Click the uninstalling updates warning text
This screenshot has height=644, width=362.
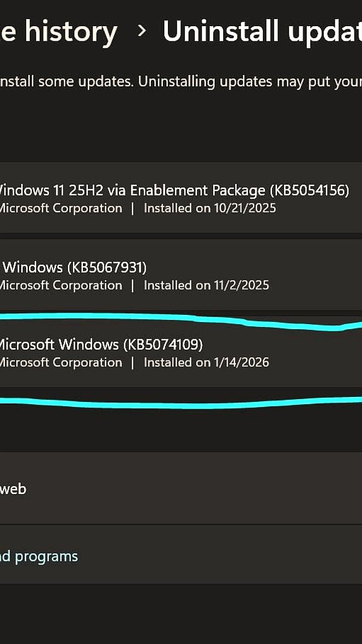pyautogui.click(x=181, y=81)
